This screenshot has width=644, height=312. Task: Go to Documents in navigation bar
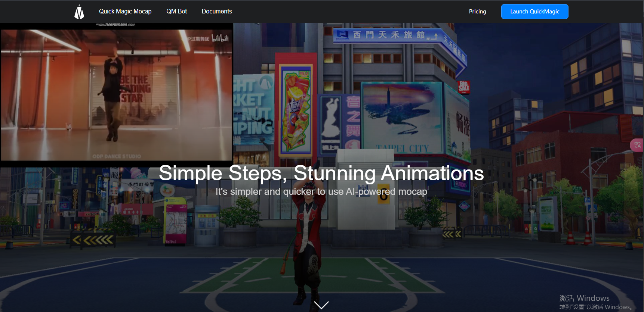point(217,12)
